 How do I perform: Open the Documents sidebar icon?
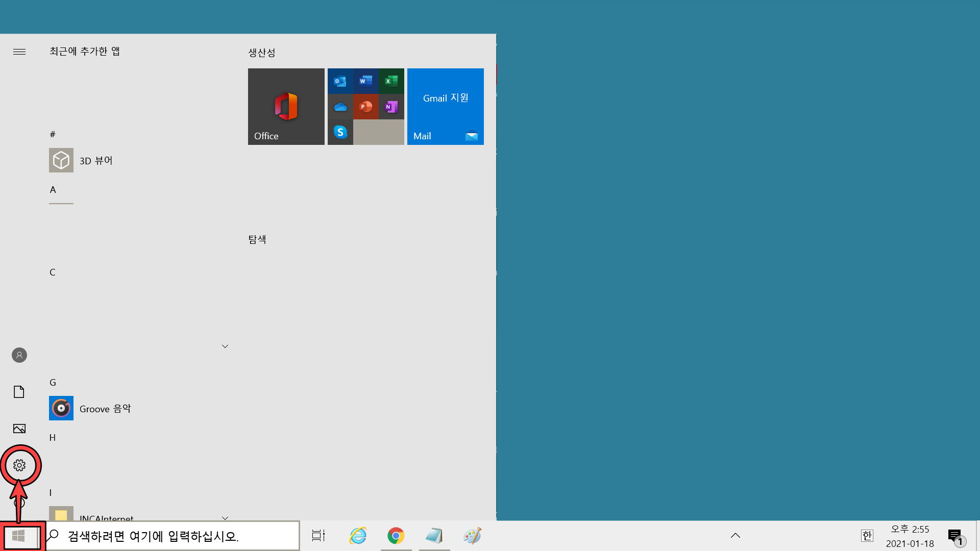pos(19,392)
